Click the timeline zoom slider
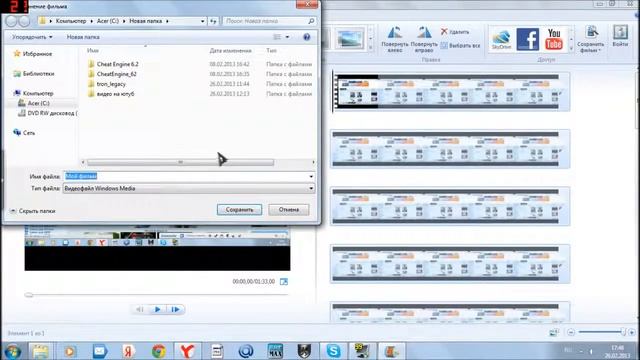The width and height of the screenshot is (640, 360). [601, 332]
